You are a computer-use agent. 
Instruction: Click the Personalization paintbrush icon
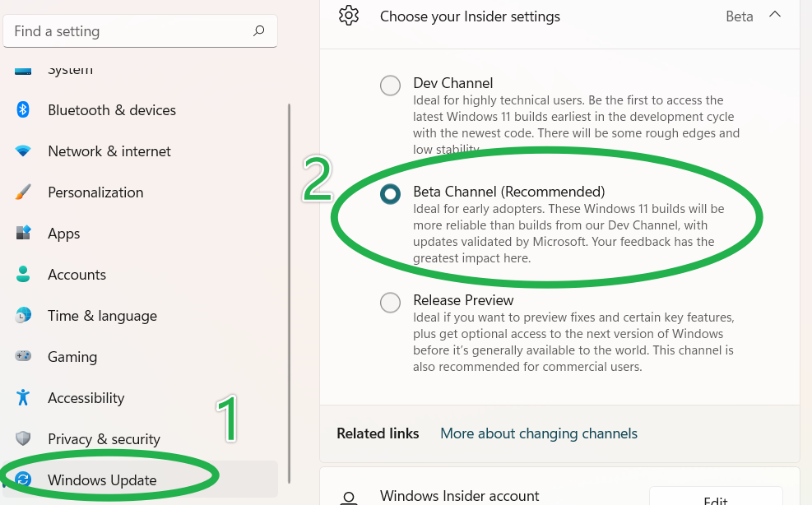pyautogui.click(x=23, y=192)
